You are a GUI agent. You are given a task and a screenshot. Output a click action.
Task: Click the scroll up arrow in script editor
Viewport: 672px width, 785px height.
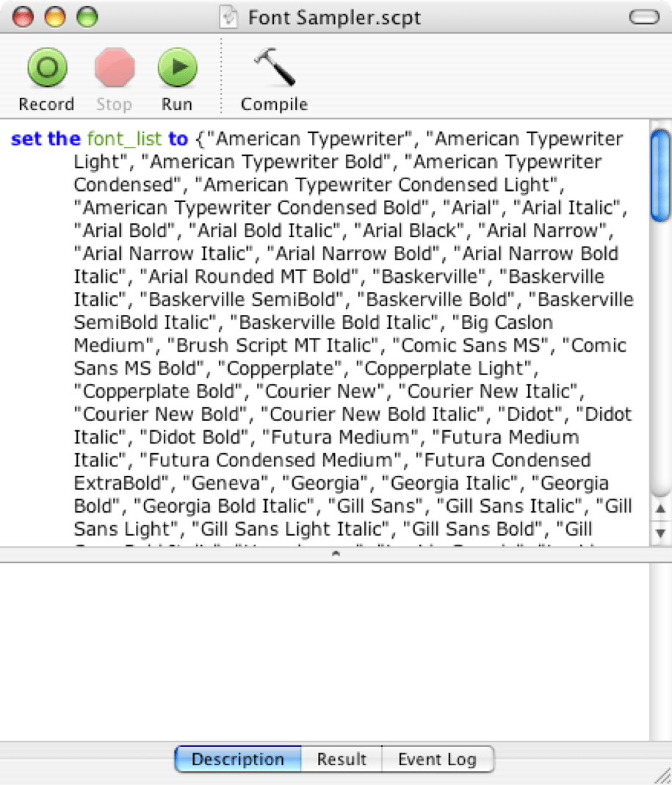tap(660, 509)
